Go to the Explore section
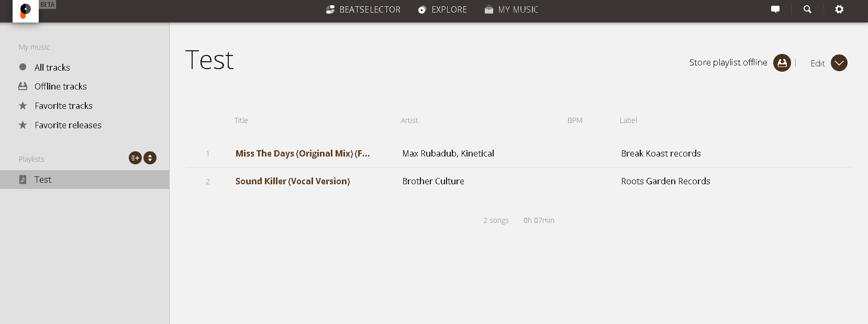This screenshot has width=868, height=324. 442,9
